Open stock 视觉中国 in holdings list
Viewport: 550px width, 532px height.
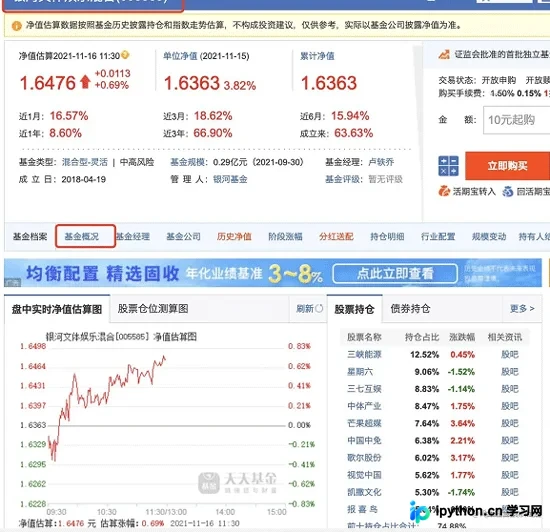pyautogui.click(x=364, y=475)
